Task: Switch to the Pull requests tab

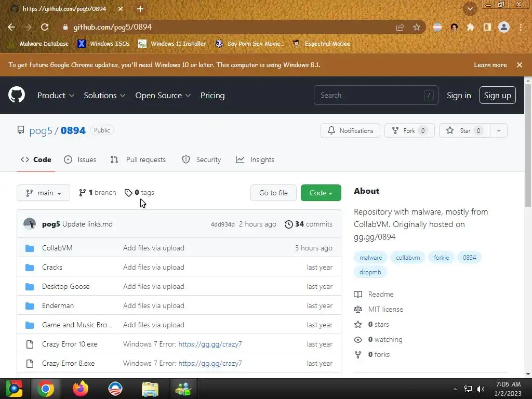Action: [x=138, y=159]
